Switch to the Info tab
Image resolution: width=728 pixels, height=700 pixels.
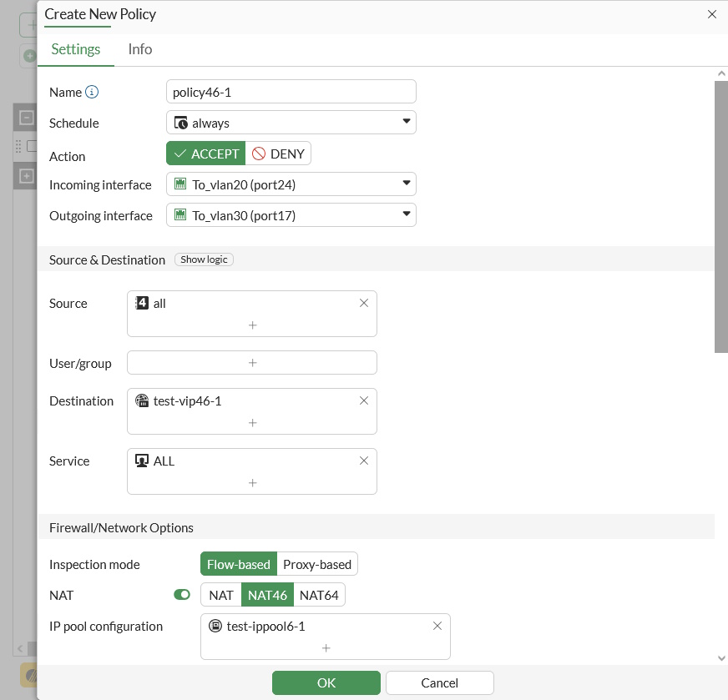tap(140, 49)
